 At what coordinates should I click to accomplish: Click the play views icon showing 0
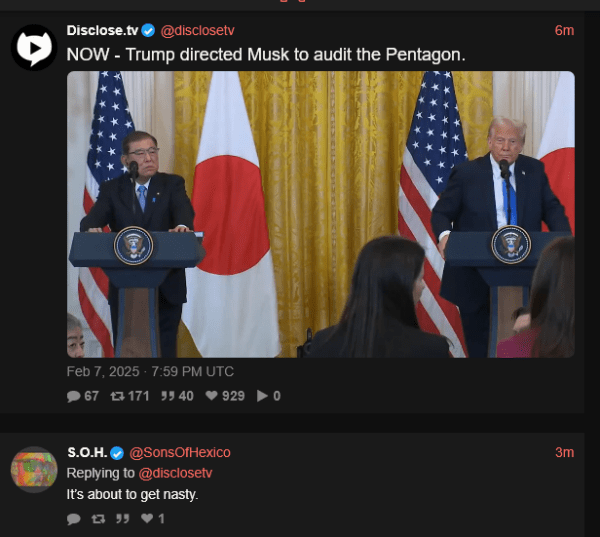pyautogui.click(x=262, y=396)
